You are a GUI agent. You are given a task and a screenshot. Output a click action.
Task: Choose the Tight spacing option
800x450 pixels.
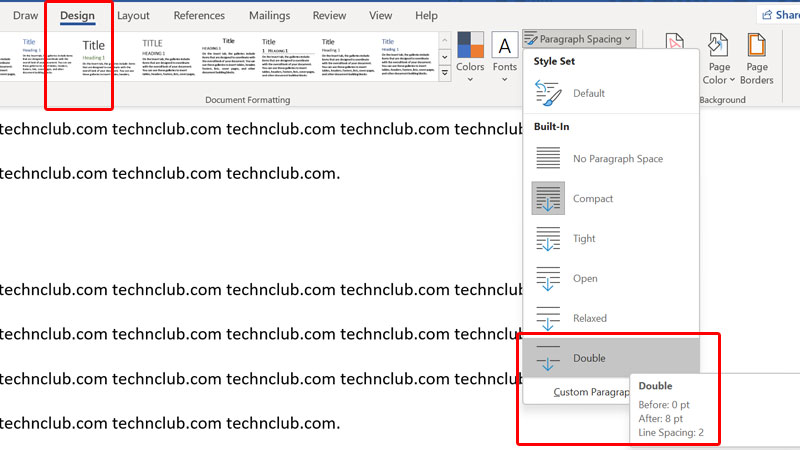611,238
